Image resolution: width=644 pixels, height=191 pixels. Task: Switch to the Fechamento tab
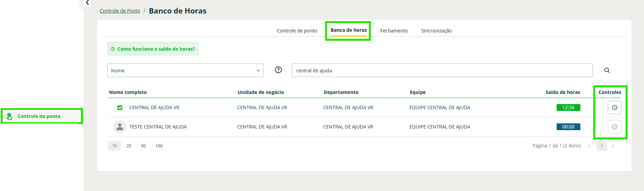pyautogui.click(x=394, y=31)
